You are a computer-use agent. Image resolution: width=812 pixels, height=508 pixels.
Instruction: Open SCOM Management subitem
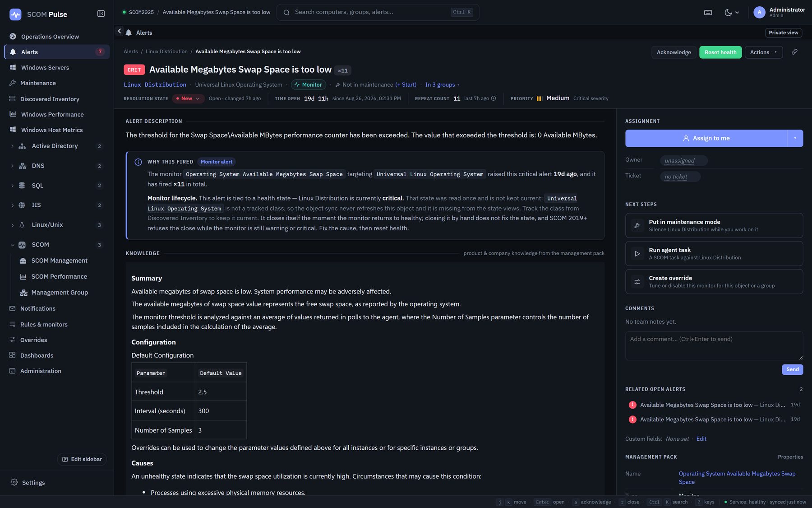[x=59, y=261]
